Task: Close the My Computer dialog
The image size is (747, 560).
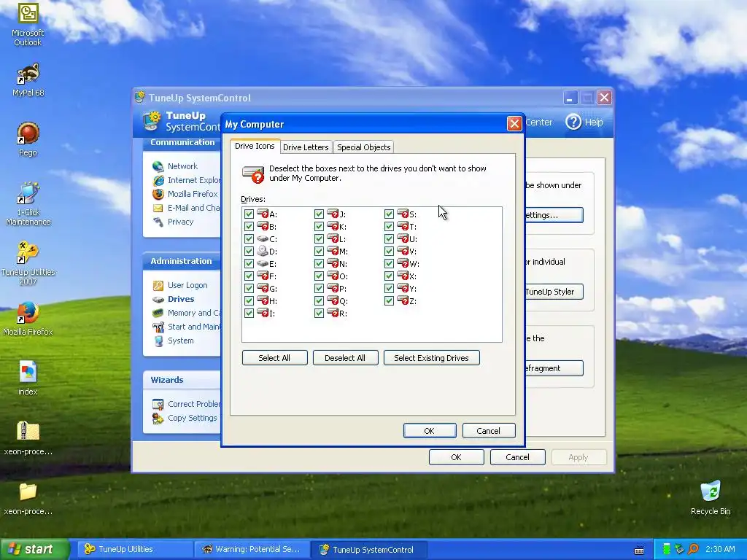Action: [514, 124]
